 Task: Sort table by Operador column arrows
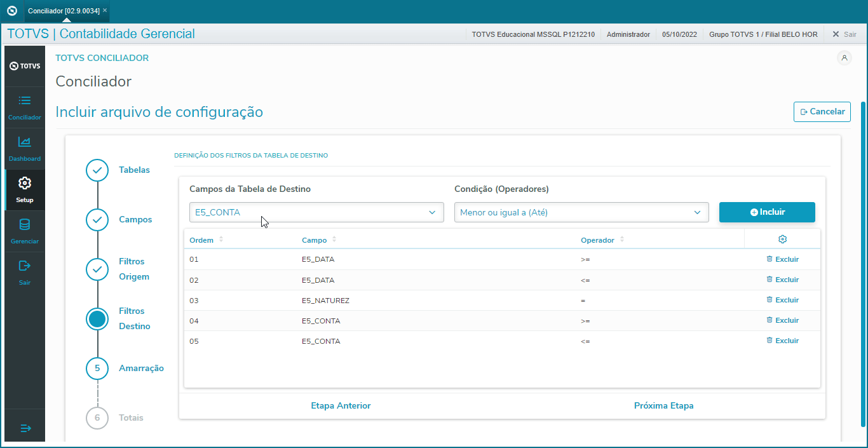click(622, 240)
